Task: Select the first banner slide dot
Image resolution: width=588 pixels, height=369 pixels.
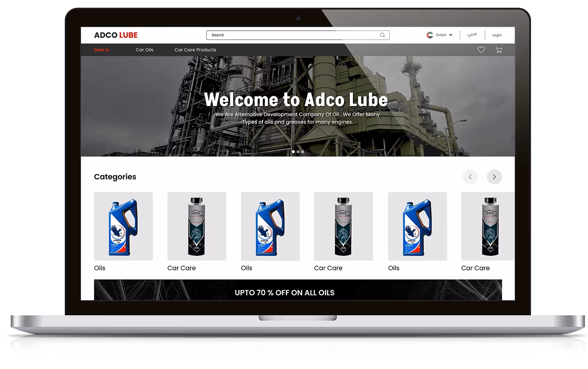Action: pos(293,152)
